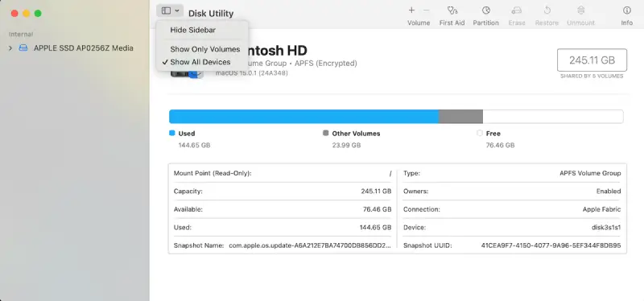Click the Available row label

(x=188, y=209)
